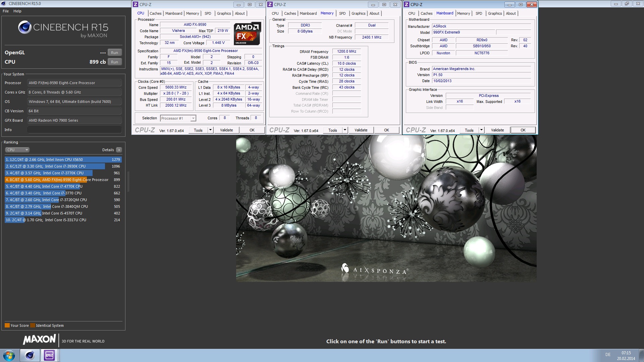Click OK in Mainboard CPU-Z window
Viewport: 644px width, 362px height.
click(523, 130)
